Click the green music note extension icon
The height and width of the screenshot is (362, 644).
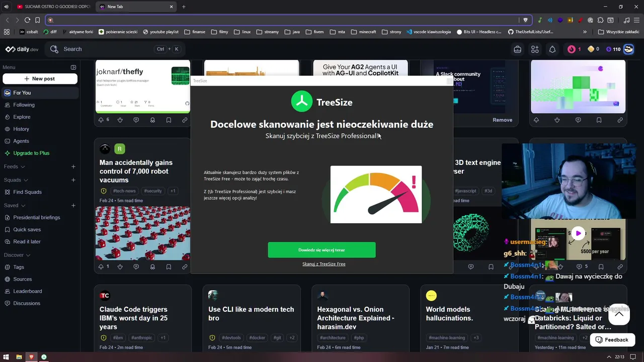[540, 20]
